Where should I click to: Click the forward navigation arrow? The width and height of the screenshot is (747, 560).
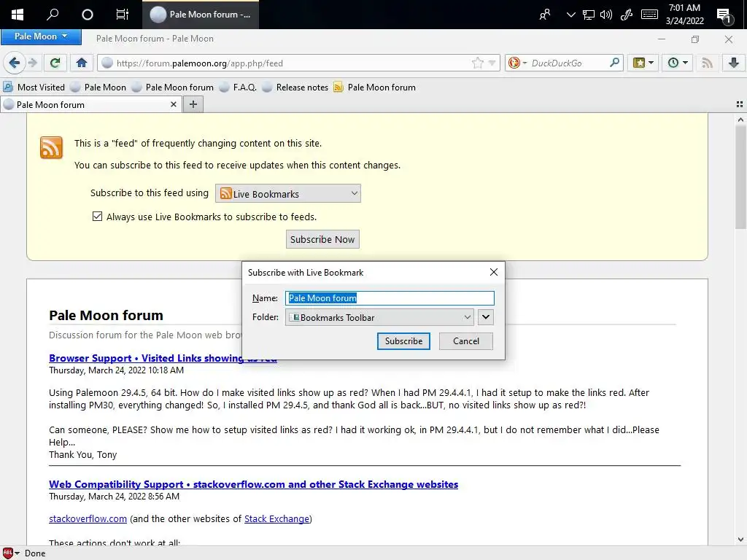[x=32, y=63]
